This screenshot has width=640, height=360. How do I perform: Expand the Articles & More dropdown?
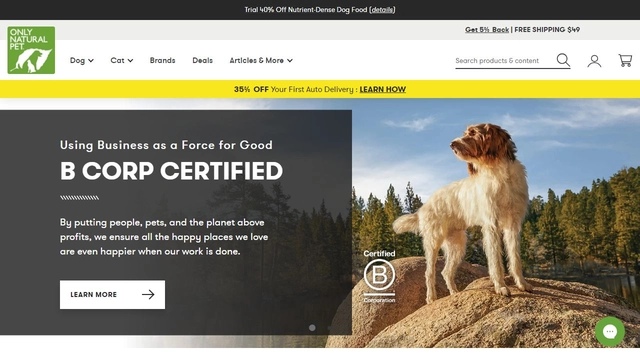click(261, 60)
